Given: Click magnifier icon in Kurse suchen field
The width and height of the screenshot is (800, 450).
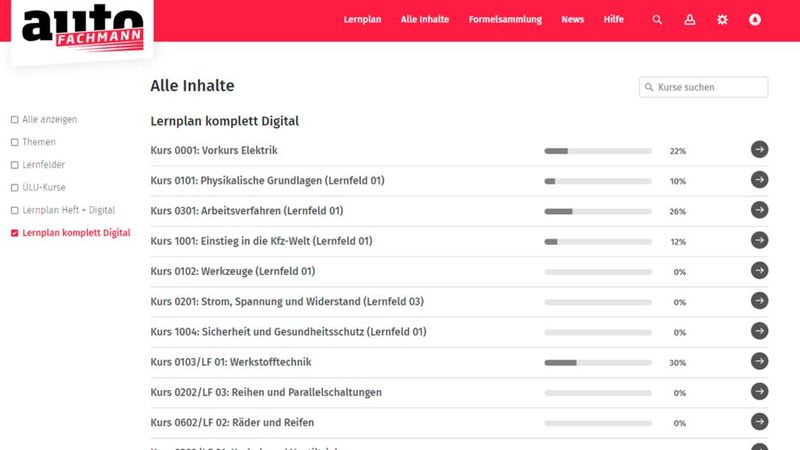Looking at the screenshot, I should (649, 87).
